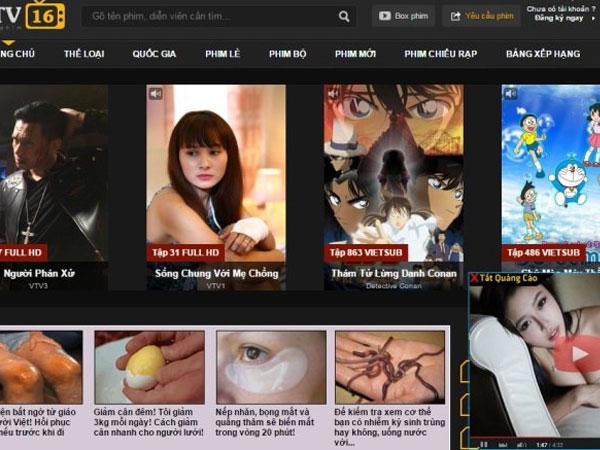The width and height of the screenshot is (600, 450).
Task: Click Sống Chung Với Mẹ Chồng title
Action: (x=216, y=274)
